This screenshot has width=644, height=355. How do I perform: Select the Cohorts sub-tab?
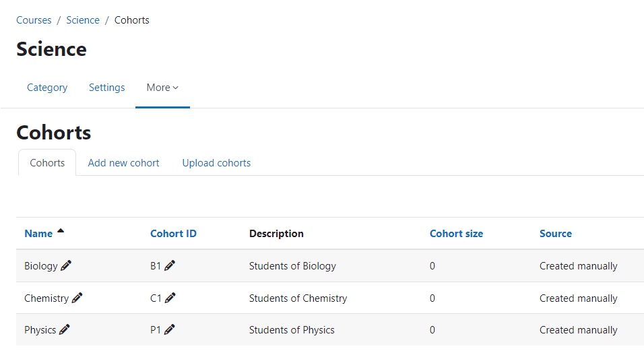click(47, 163)
